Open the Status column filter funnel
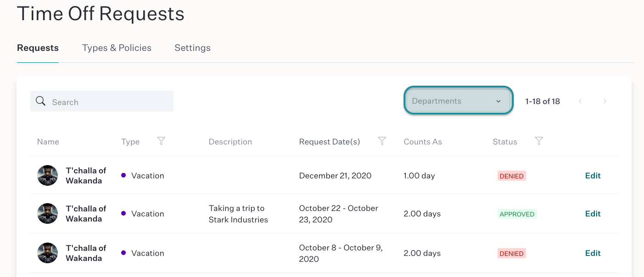644x277 pixels. click(x=539, y=141)
